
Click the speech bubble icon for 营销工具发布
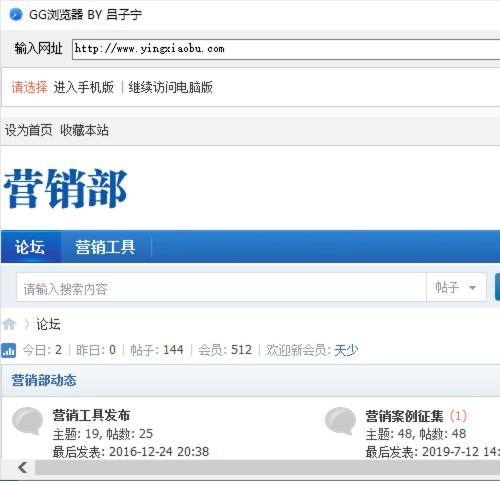27,421
